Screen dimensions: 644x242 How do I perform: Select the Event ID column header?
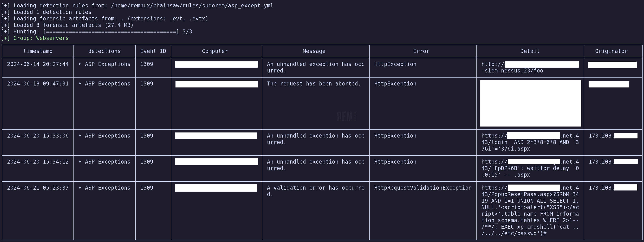[153, 51]
